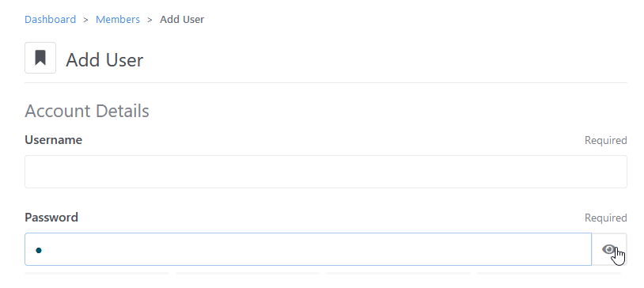This screenshot has width=644, height=288.
Task: Click inside the Password input field
Action: click(x=308, y=249)
